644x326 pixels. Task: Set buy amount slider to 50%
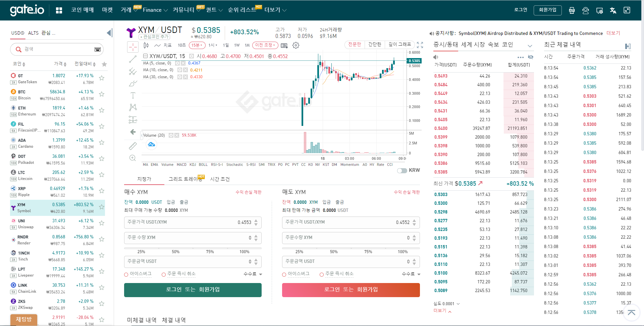click(176, 251)
